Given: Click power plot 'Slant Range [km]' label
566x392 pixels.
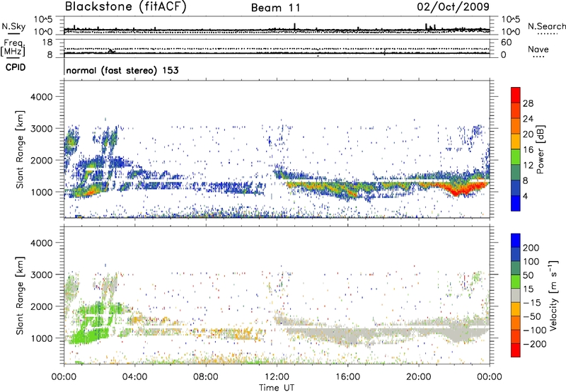Looking at the screenshot, I should pyautogui.click(x=20, y=149).
